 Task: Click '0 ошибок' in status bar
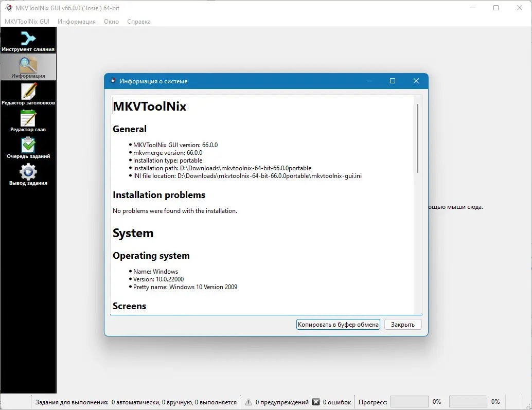pos(337,402)
